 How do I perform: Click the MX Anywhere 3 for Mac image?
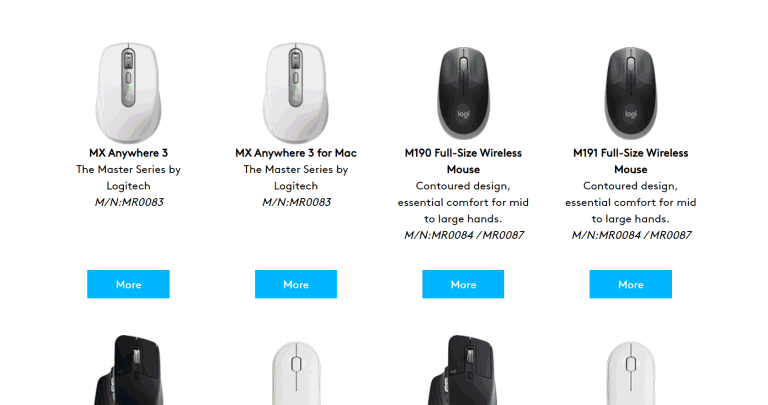pyautogui.click(x=296, y=92)
